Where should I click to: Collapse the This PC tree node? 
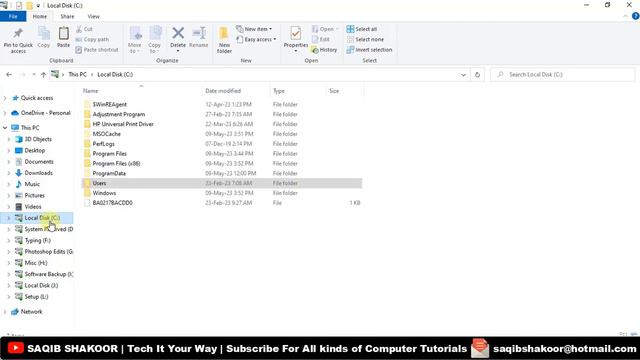click(x=5, y=128)
